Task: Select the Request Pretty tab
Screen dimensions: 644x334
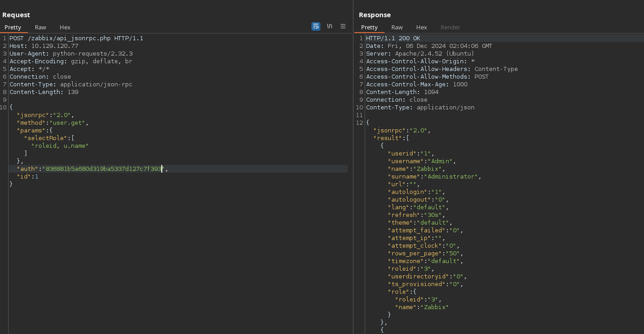Action: 13,27
